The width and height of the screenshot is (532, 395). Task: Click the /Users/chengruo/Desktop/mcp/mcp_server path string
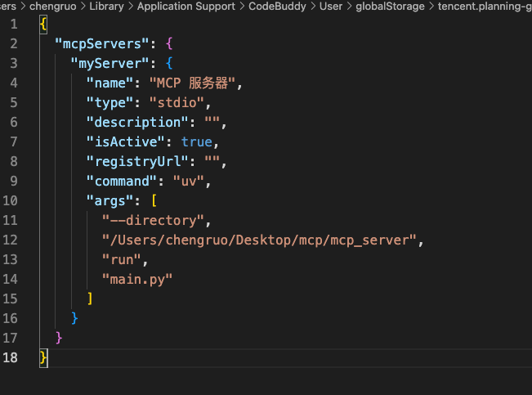259,240
